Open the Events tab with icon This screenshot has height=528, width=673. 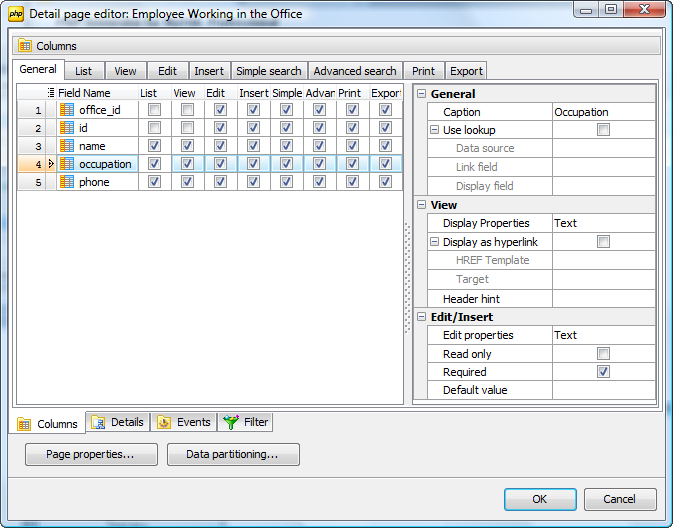[x=164, y=422]
